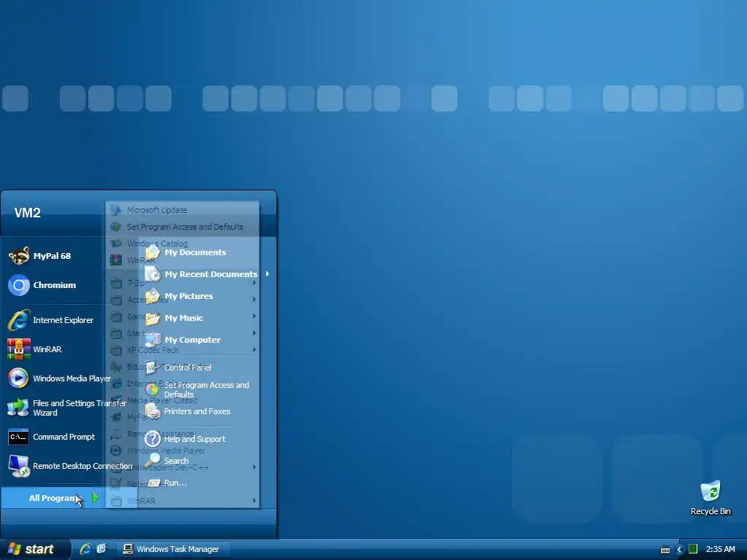Screen dimensions: 747x560
Task: Expand the bottom WinRAR folder arrow
Action: pos(255,500)
